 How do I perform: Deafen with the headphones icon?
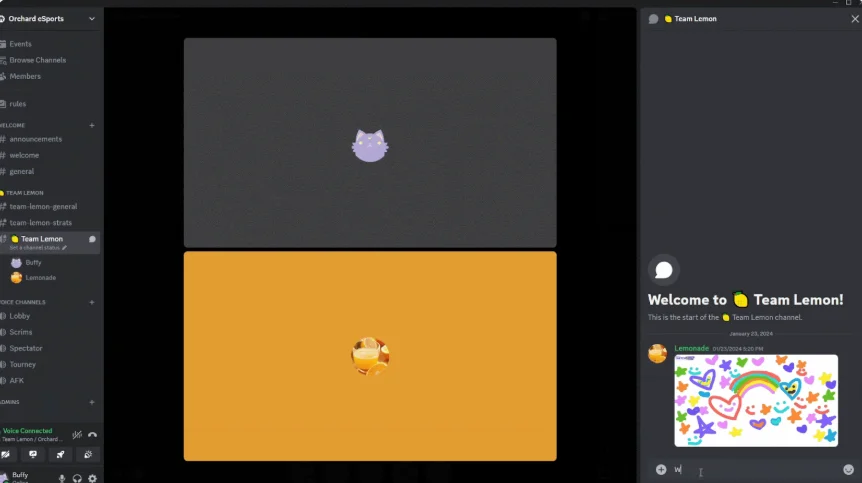coord(77,479)
